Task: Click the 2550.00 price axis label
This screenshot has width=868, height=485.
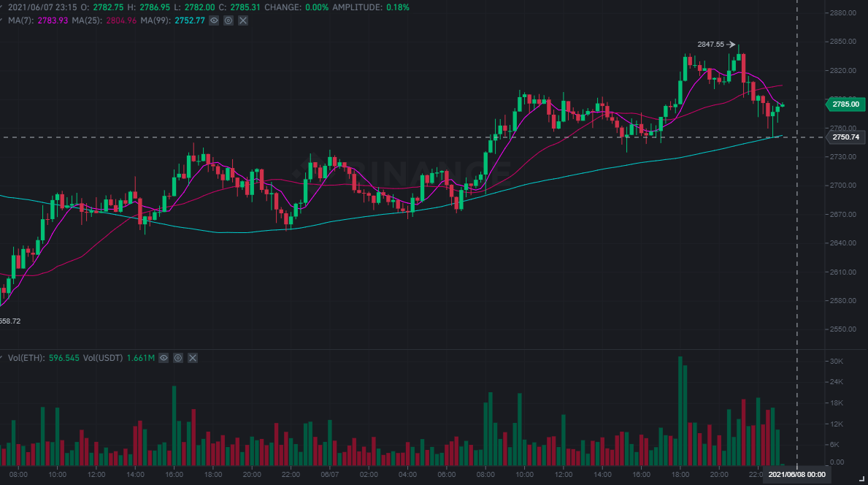Action: 843,329
